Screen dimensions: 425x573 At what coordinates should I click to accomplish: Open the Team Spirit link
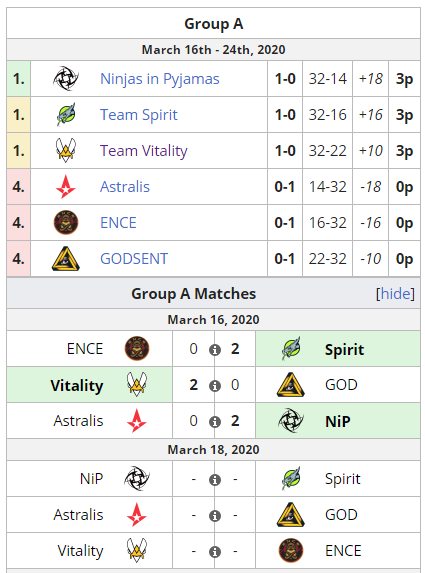[x=138, y=114]
